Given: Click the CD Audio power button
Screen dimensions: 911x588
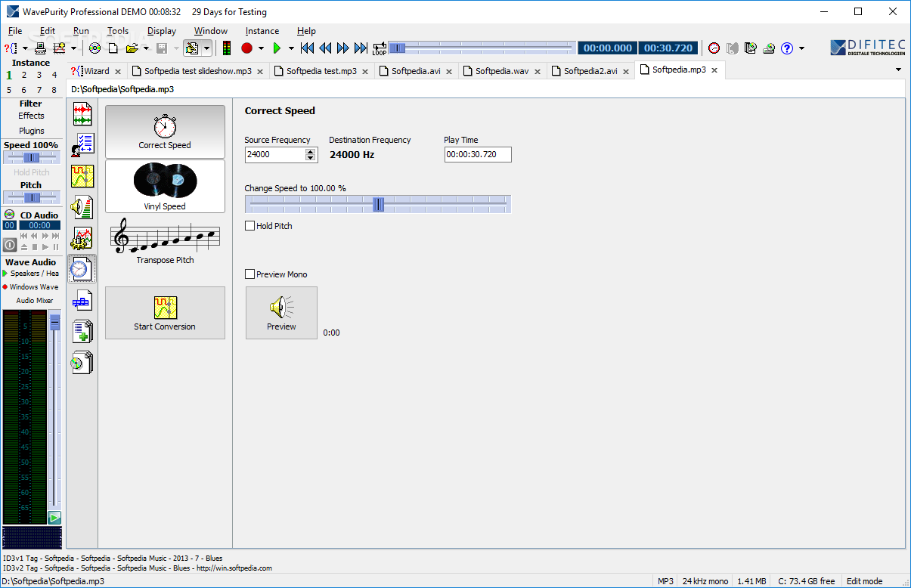Looking at the screenshot, I should point(10,245).
